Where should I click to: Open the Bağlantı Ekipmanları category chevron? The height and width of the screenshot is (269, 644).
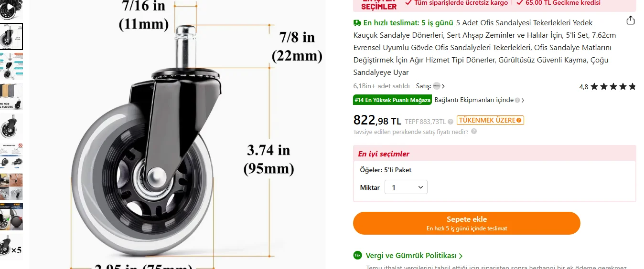[x=523, y=100]
